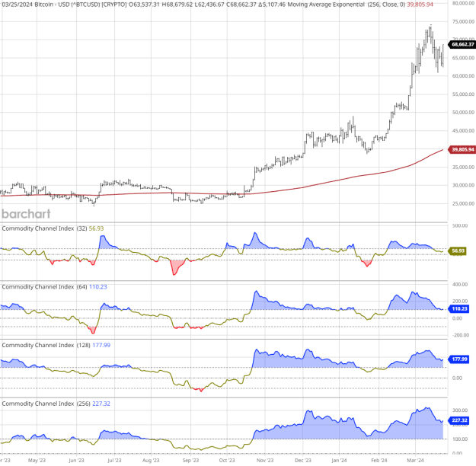Image resolution: width=476 pixels, height=466 pixels.
Task: Click the CCI 32 value tag 56.93
Action: 458,251
